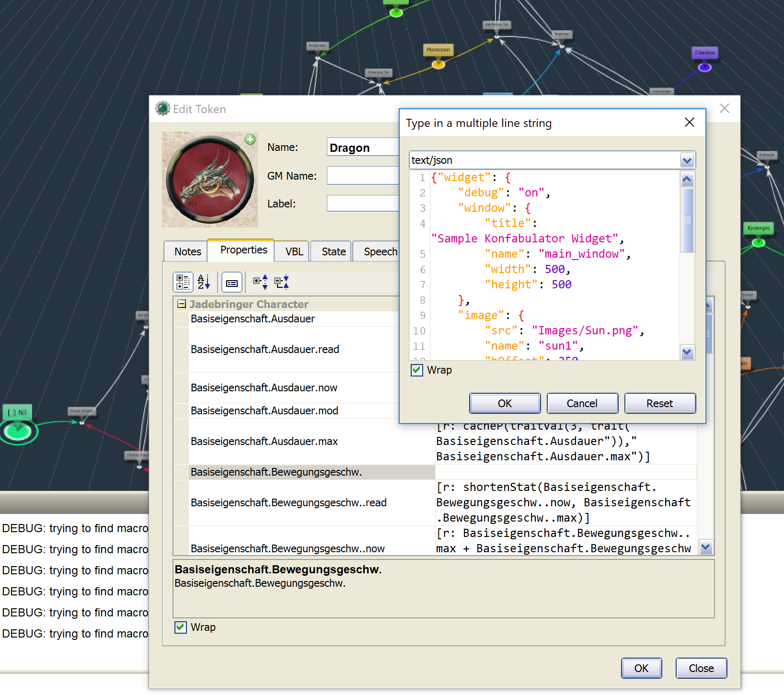Toggle grouped property tree view icon
The height and width of the screenshot is (695, 784).
[183, 282]
